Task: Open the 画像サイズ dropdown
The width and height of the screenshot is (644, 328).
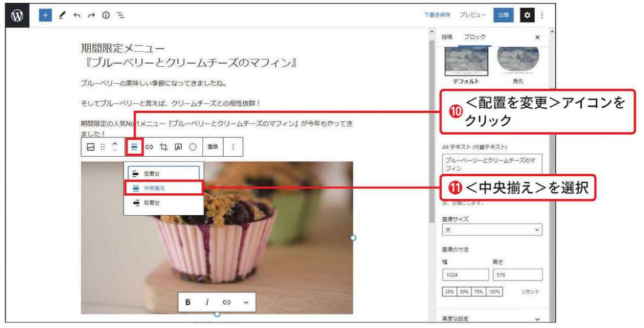Action: click(492, 231)
